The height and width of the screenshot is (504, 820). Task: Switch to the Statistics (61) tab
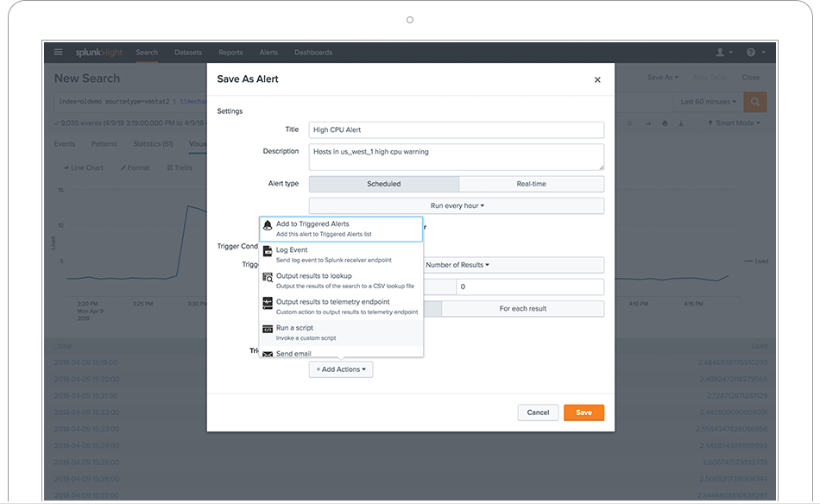pyautogui.click(x=153, y=144)
